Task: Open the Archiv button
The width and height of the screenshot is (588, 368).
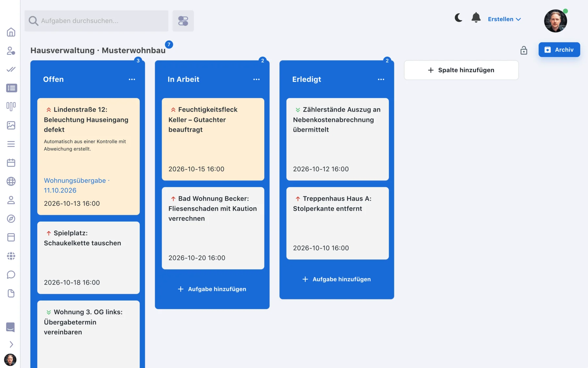Action: 559,50
